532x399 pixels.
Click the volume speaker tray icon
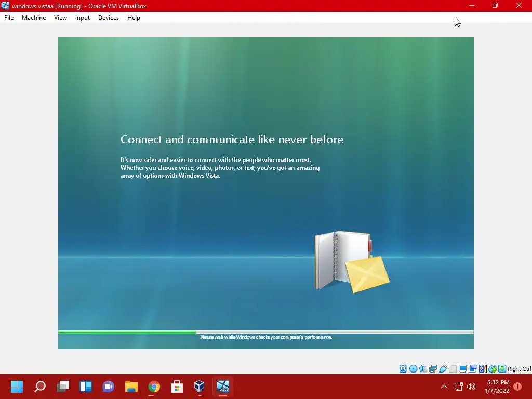(471, 387)
